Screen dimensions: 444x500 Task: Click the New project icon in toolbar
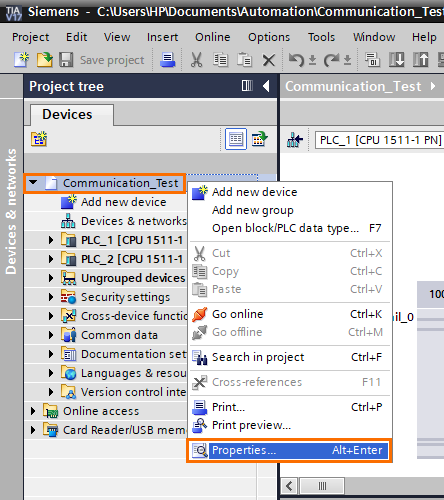[21, 60]
